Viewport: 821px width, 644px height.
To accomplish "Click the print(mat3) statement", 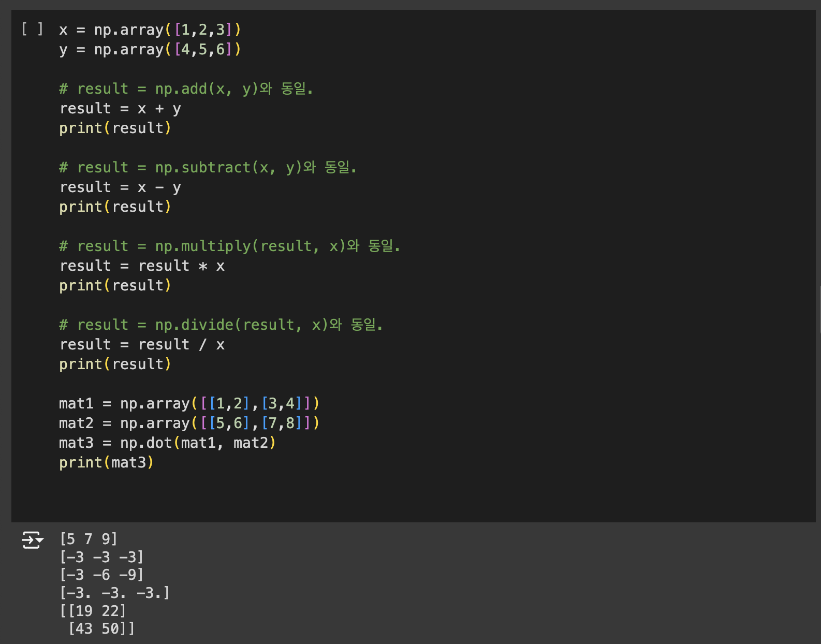I will tap(106, 463).
